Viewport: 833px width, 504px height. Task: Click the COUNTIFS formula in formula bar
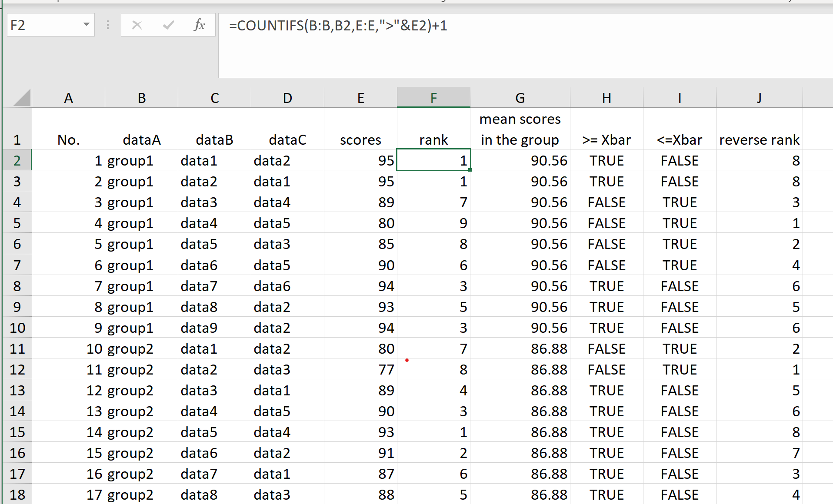338,26
